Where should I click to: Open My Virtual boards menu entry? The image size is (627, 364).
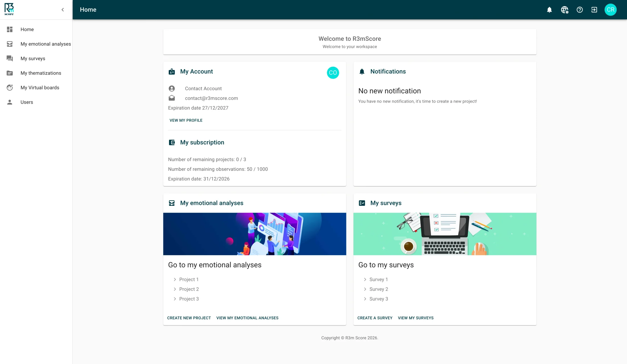coord(36,88)
